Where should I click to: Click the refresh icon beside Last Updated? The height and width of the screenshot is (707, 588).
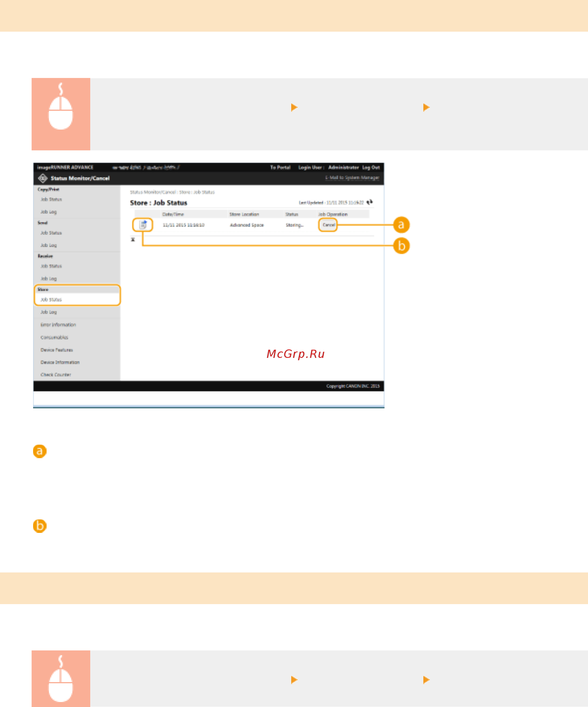[x=369, y=202]
